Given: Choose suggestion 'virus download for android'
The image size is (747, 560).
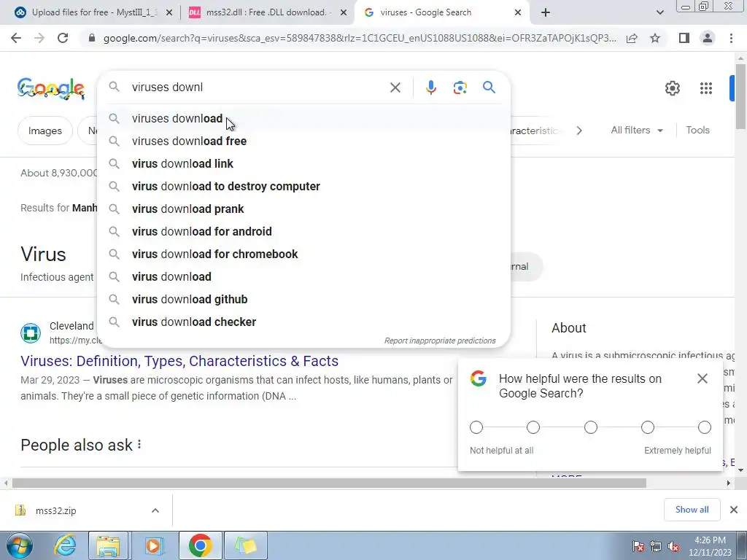Looking at the screenshot, I should (x=303, y=231).
